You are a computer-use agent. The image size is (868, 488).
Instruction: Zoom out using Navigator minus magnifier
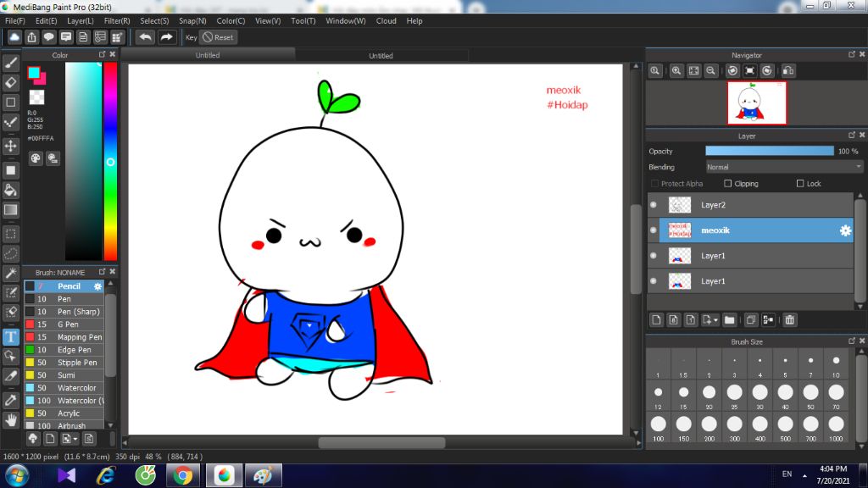tap(711, 71)
